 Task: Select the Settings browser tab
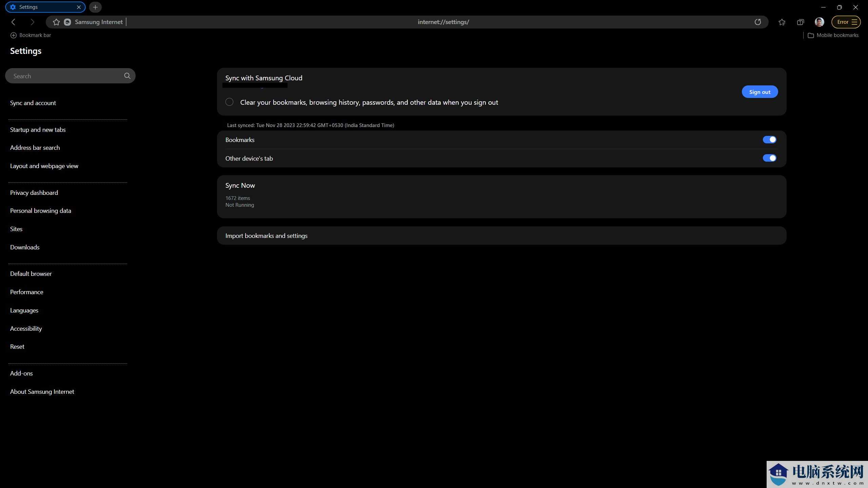coord(45,7)
